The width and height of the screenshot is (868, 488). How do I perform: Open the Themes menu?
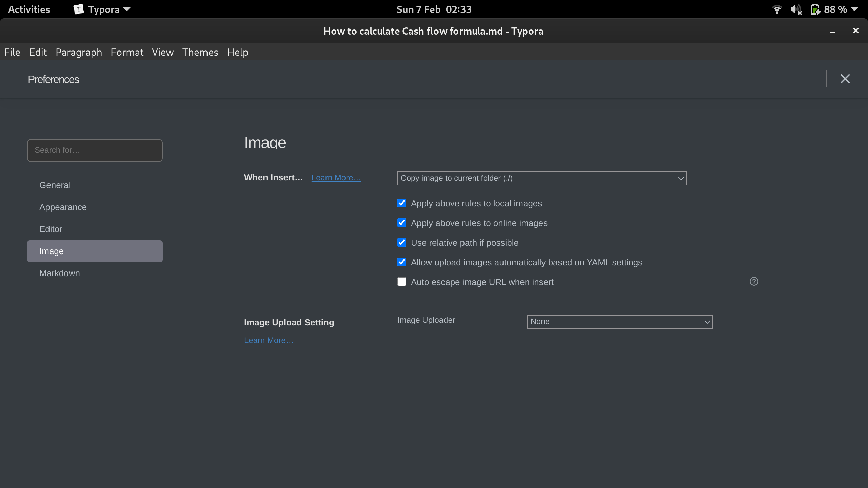tap(200, 52)
